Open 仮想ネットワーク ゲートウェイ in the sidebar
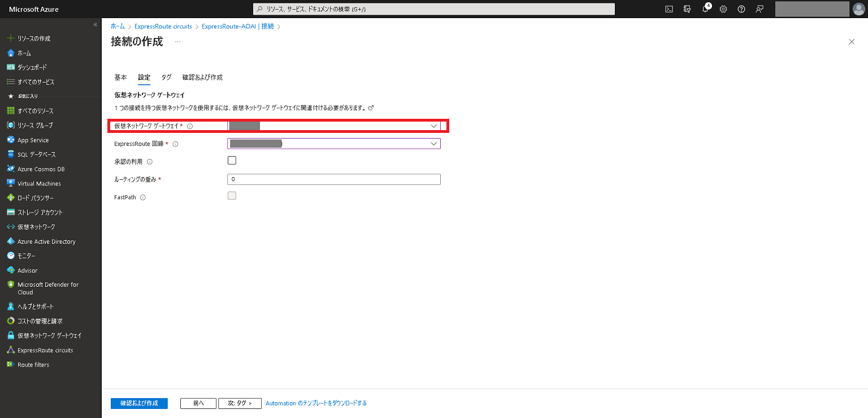Viewport: 868px width, 418px height. click(x=51, y=335)
